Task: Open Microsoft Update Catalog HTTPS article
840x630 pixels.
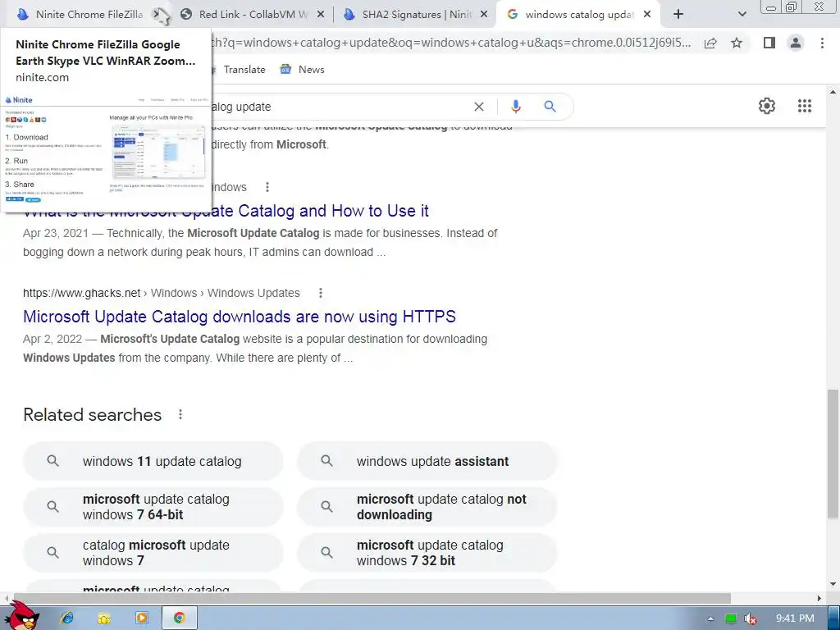Action: (240, 317)
